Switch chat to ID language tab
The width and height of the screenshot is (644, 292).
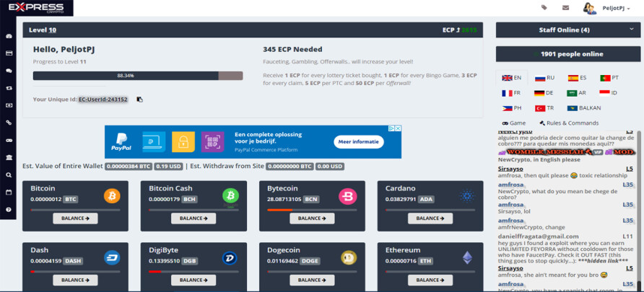[609, 93]
